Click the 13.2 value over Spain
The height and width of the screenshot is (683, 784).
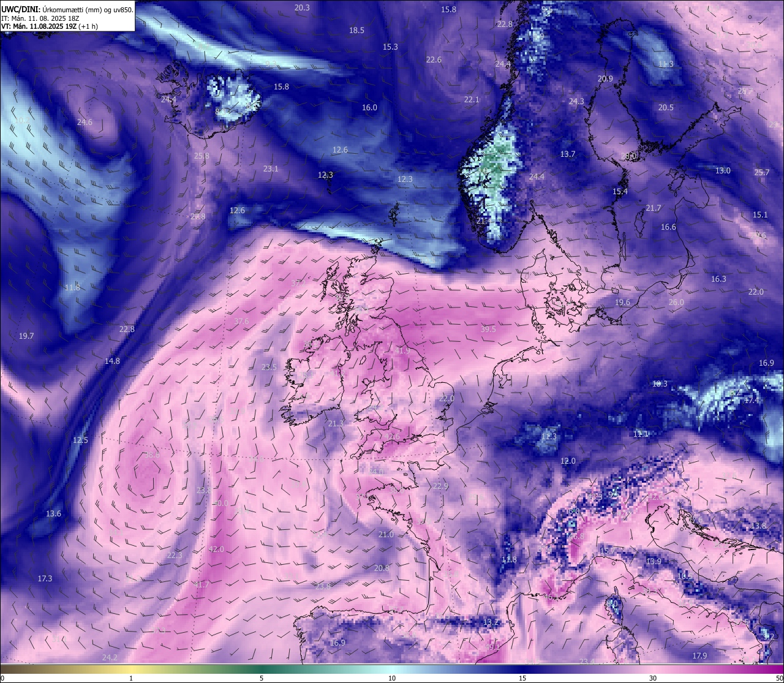(x=491, y=622)
